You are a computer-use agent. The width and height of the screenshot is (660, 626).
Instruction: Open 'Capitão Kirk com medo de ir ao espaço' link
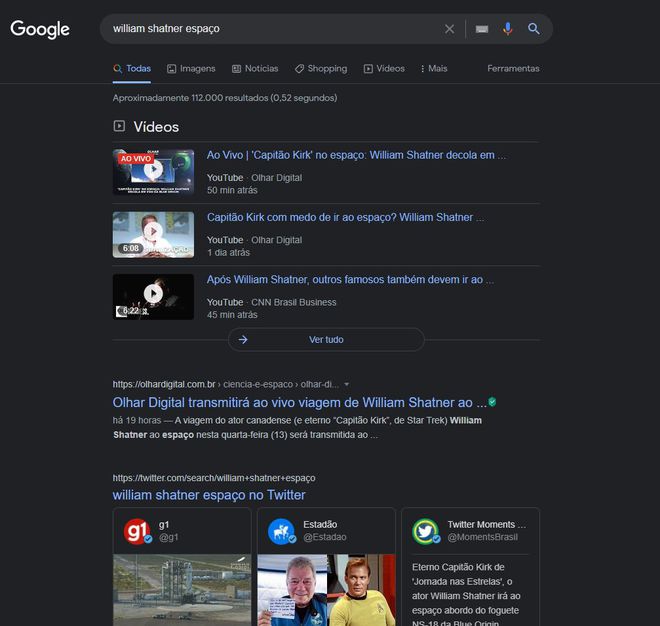pyautogui.click(x=345, y=218)
